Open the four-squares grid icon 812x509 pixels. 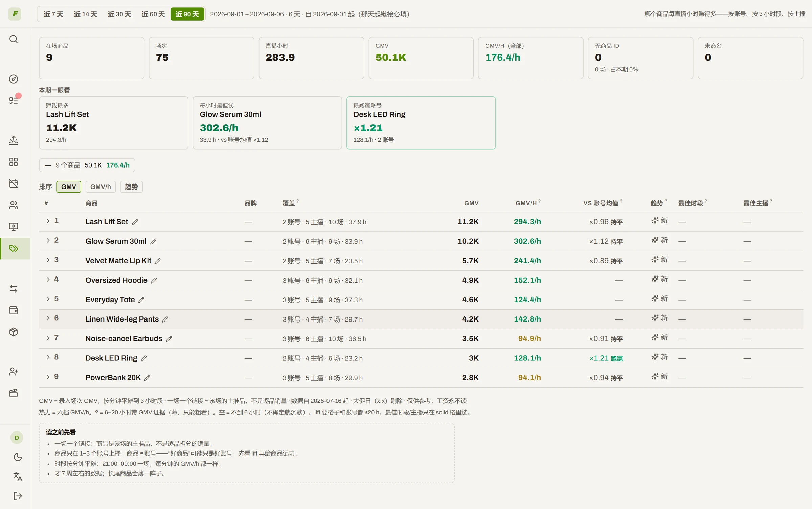coord(14,162)
